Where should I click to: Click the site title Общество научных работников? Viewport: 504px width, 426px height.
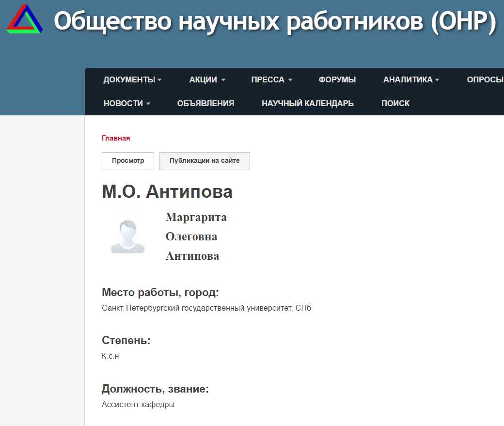274,21
